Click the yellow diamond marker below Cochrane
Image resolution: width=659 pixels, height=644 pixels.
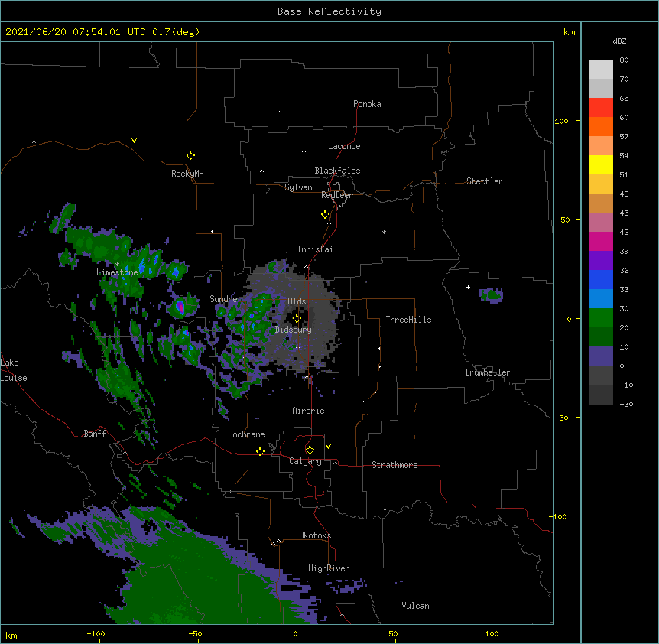click(260, 451)
